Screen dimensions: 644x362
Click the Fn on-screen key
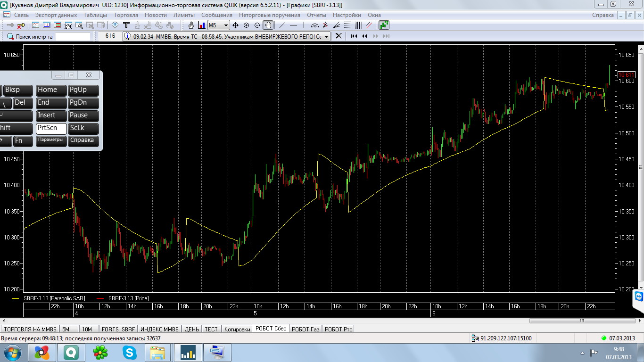tap(23, 141)
